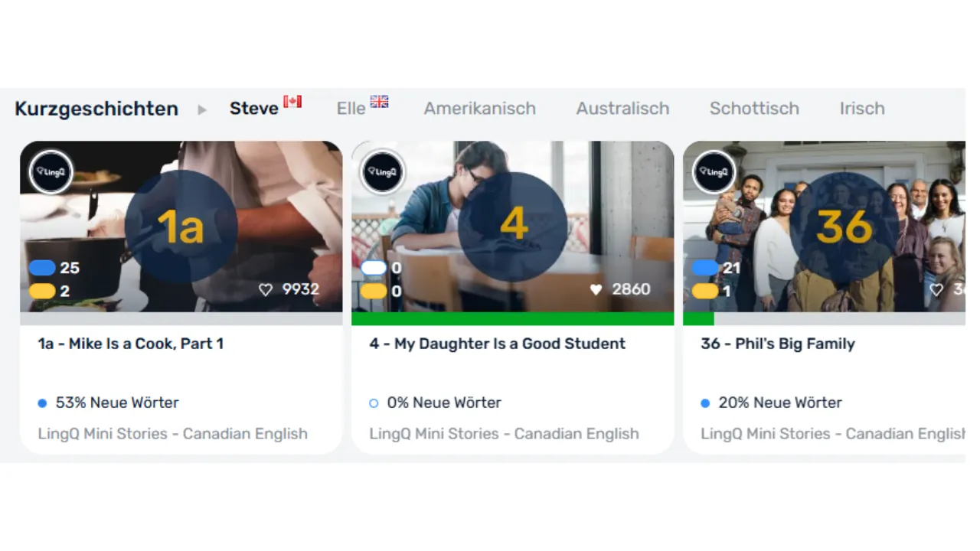Screen dimensions: 980x551
Task: Open the LingQ Mini Stories course link under lesson 4
Action: [x=504, y=434]
